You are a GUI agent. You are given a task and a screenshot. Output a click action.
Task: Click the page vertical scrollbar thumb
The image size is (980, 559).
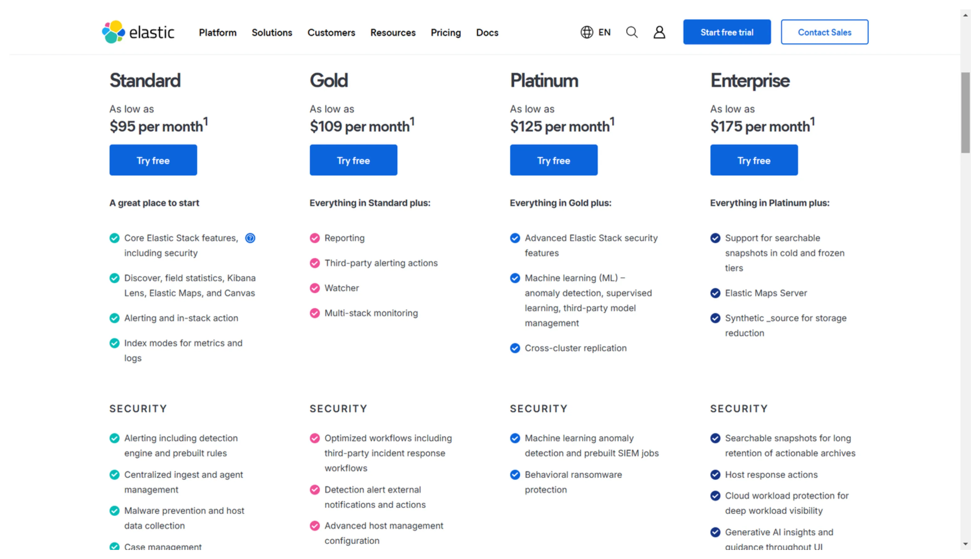(x=965, y=112)
